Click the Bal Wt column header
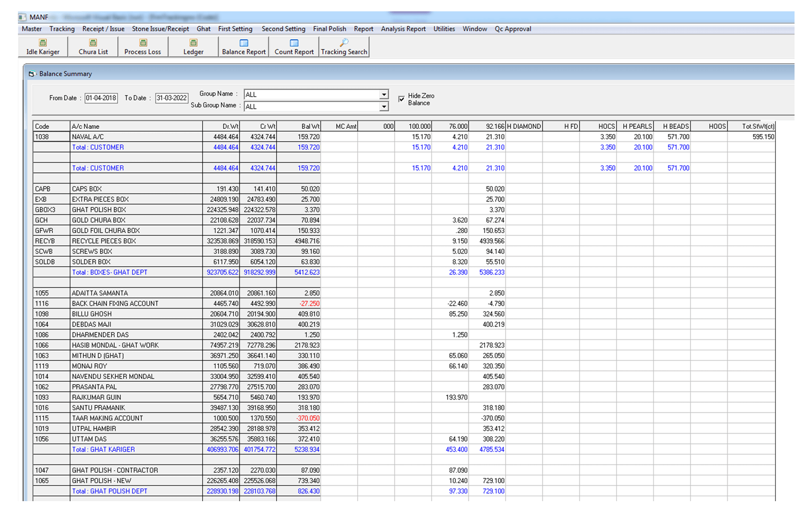This screenshot has width=812, height=512. point(299,126)
